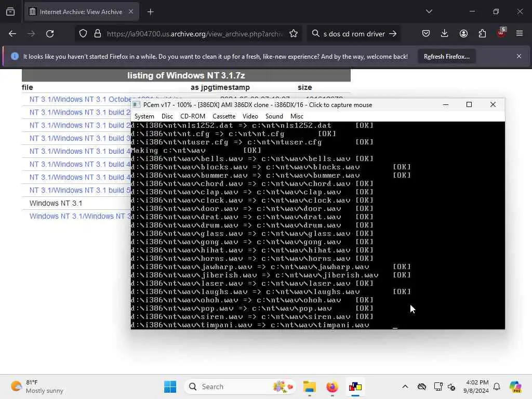Open the notifications bell
This screenshot has height=399, width=532.
497,387
